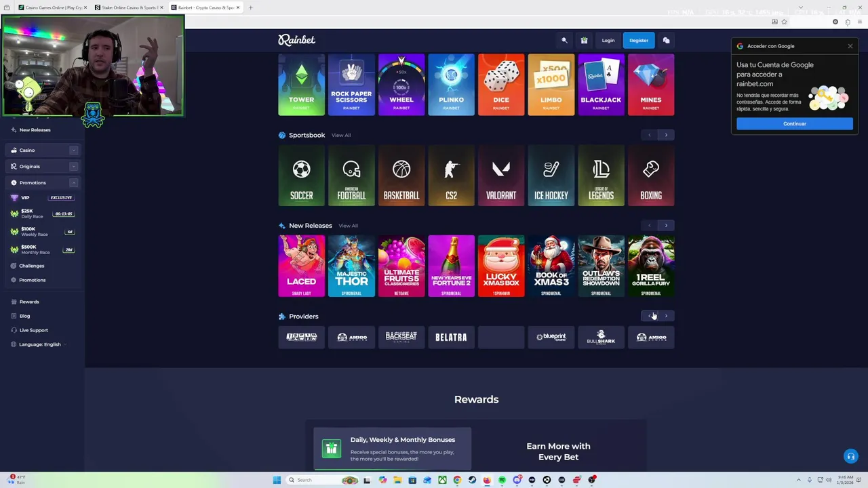Viewport: 868px width, 488px height.
Task: Click the taskbar Search box
Action: 322,480
